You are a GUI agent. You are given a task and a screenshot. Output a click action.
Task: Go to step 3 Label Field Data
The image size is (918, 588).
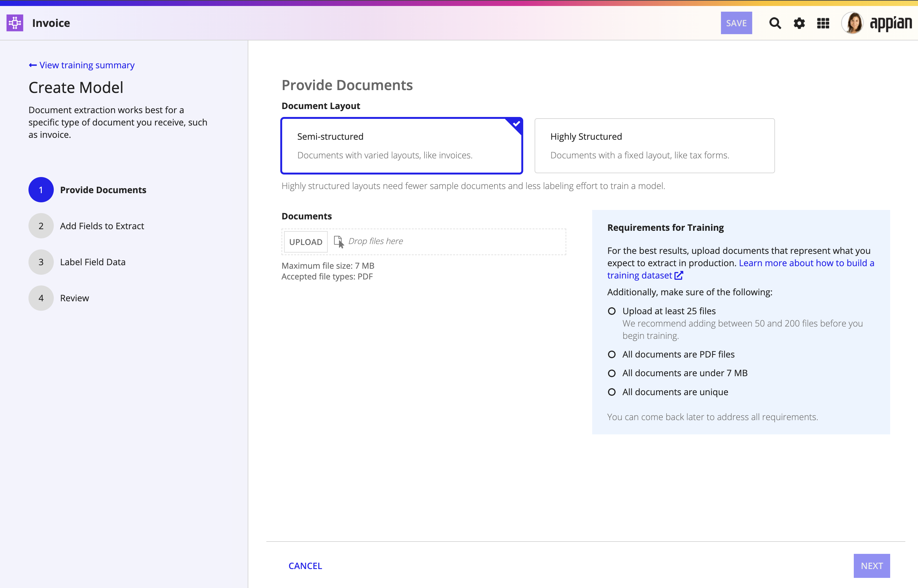click(x=77, y=262)
